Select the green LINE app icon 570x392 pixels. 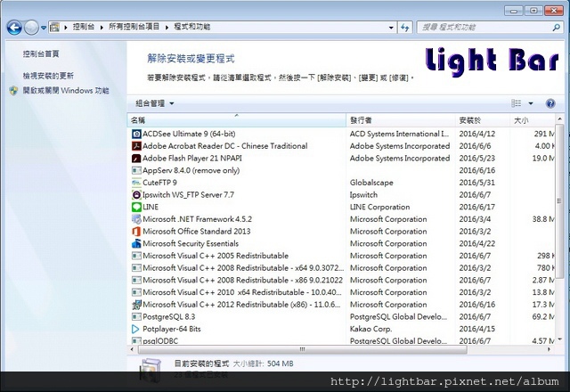(136, 207)
